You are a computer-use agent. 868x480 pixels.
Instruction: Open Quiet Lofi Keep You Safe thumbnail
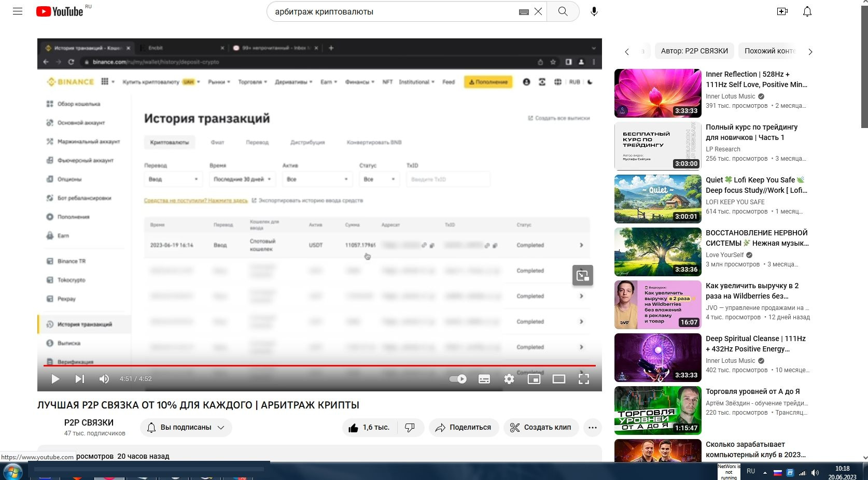tap(658, 199)
